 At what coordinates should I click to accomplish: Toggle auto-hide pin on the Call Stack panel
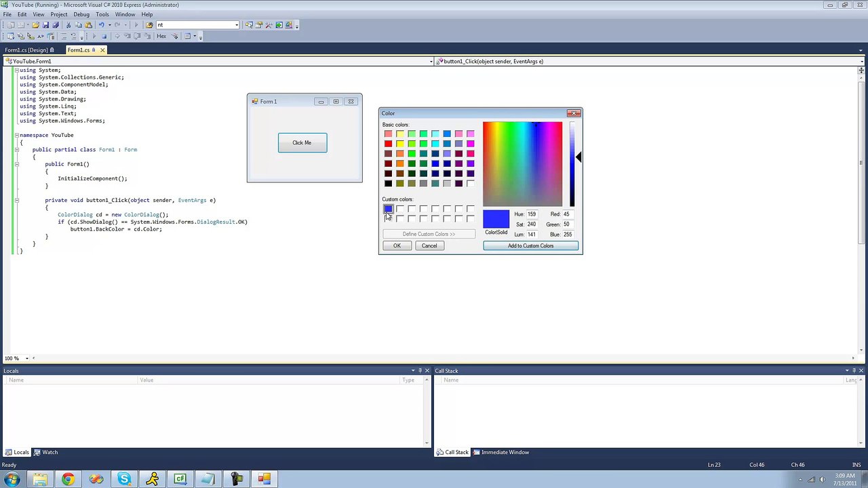click(854, 371)
